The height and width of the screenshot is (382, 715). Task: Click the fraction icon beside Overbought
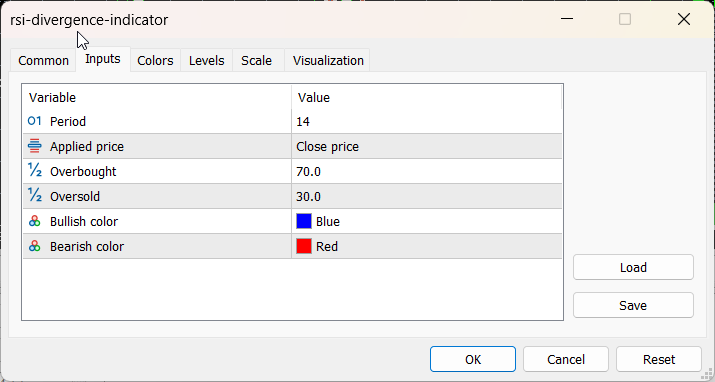35,171
